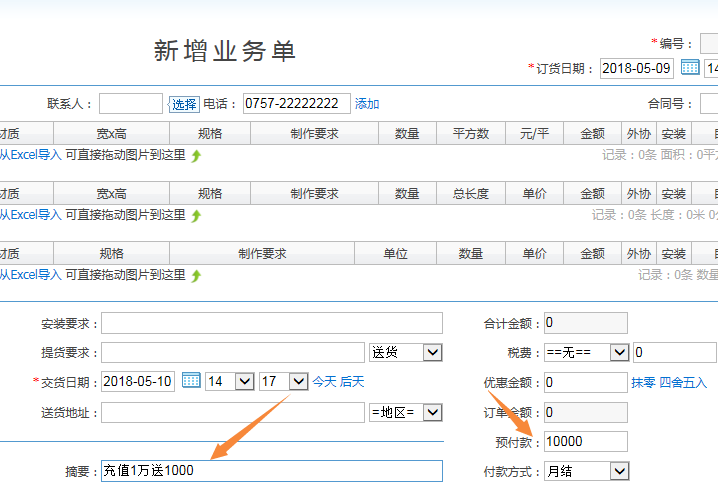Apply 四舍五入 rounding link
This screenshot has width=718, height=485.
click(x=683, y=382)
